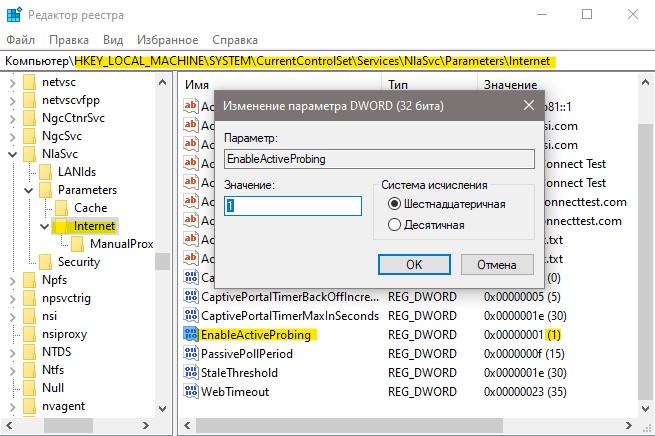This screenshot has width=655, height=436.
Task: Select the WebTimeout value name
Action: (x=235, y=392)
